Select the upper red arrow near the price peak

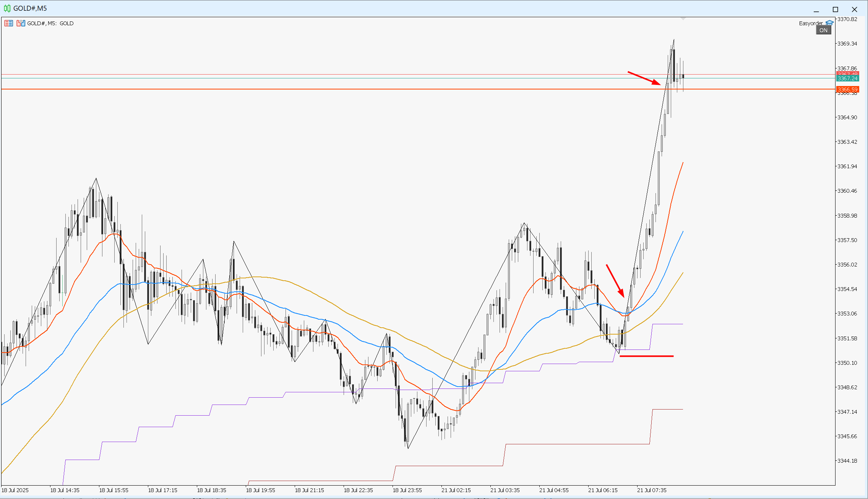coord(644,78)
